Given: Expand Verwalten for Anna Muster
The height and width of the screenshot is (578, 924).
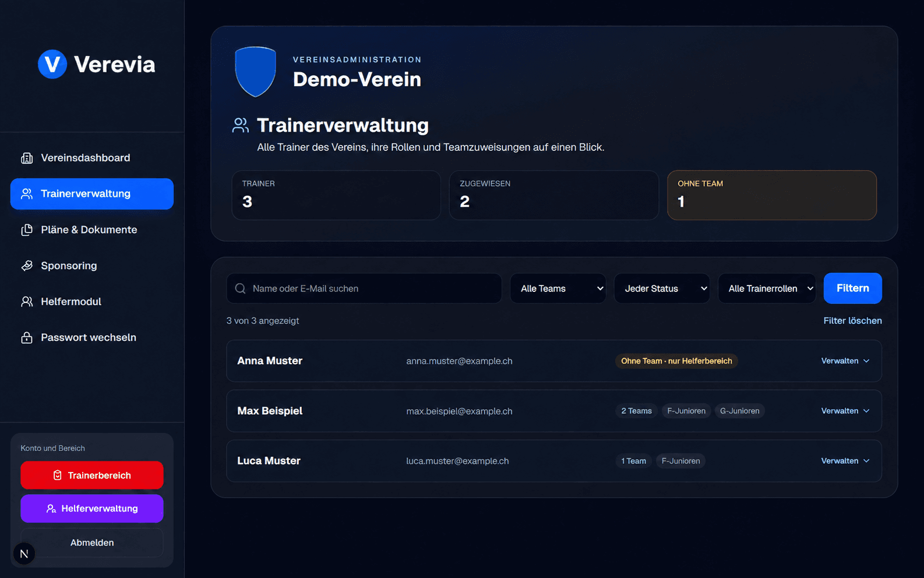Looking at the screenshot, I should [845, 361].
